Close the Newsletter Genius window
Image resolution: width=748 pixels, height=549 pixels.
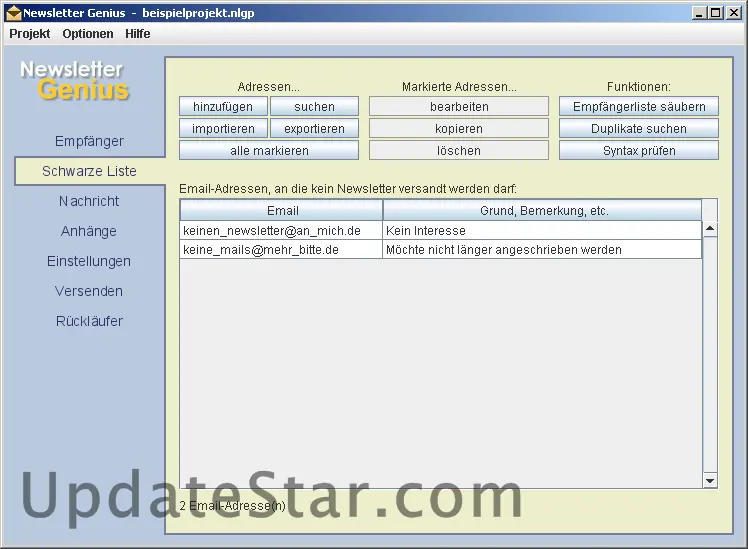pyautogui.click(x=733, y=13)
